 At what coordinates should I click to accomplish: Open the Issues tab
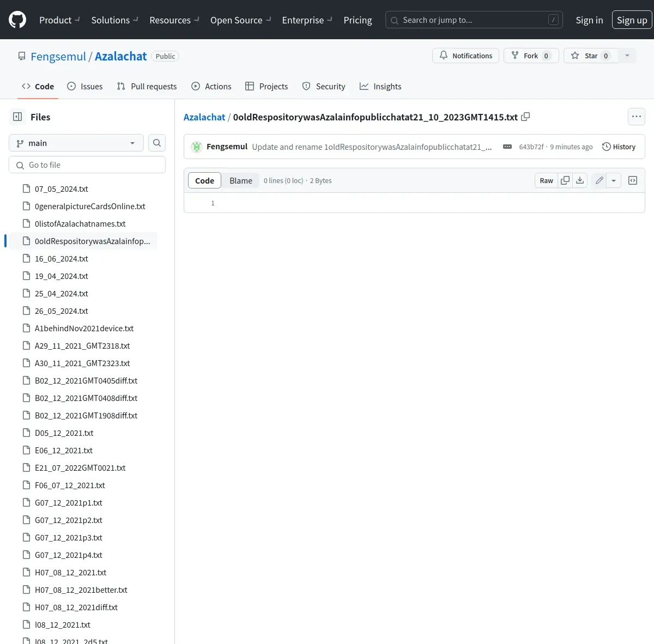tap(85, 86)
